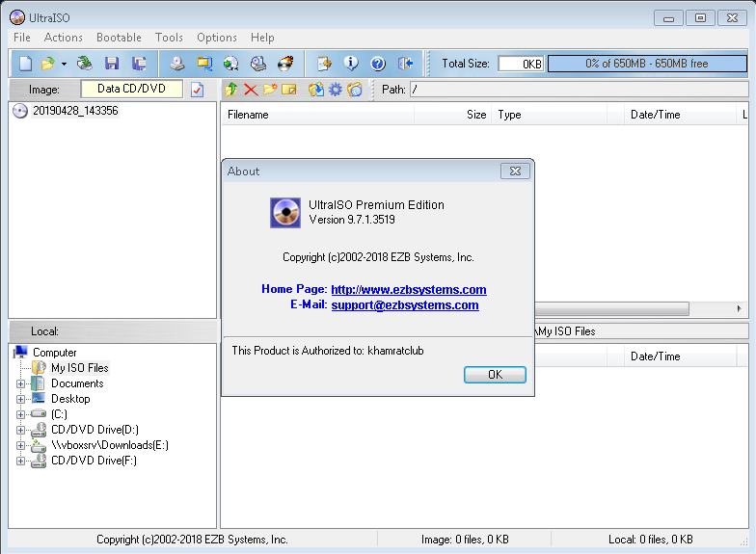This screenshot has height=554, width=756.
Task: Click the support@ezbsystems.com email link
Action: click(x=405, y=304)
